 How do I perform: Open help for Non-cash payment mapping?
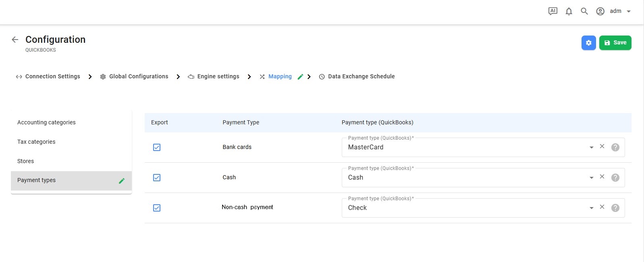(x=615, y=208)
